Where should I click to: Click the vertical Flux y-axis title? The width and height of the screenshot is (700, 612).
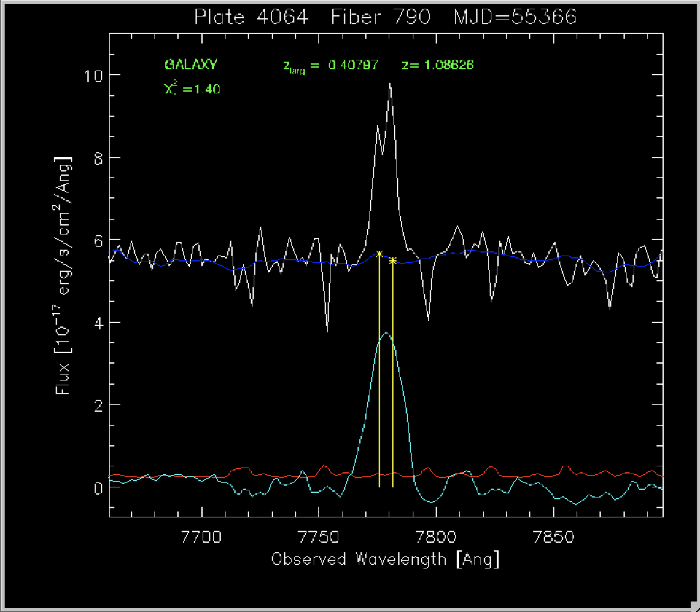(x=64, y=275)
